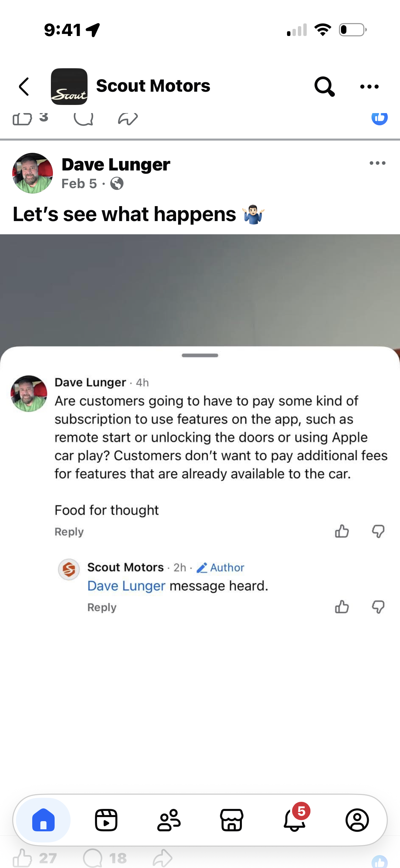The height and width of the screenshot is (868, 400).
Task: Thumbs down Scout Motors' message heard reply
Action: click(x=378, y=607)
